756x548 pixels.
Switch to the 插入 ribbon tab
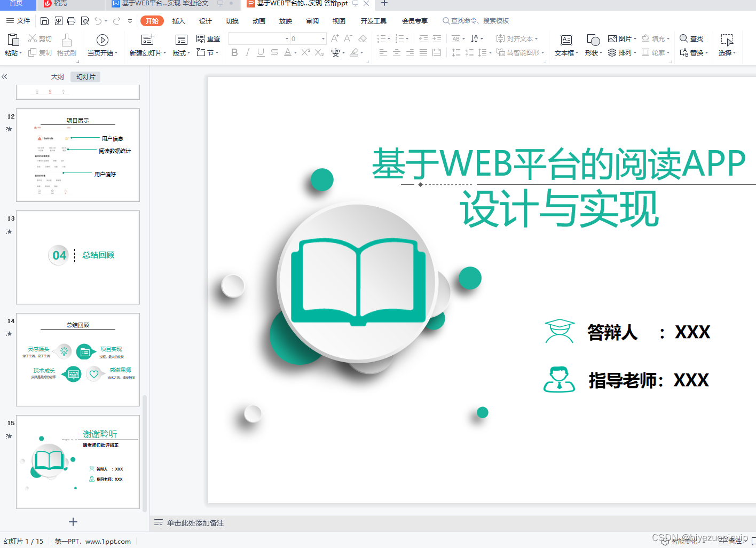pos(178,21)
